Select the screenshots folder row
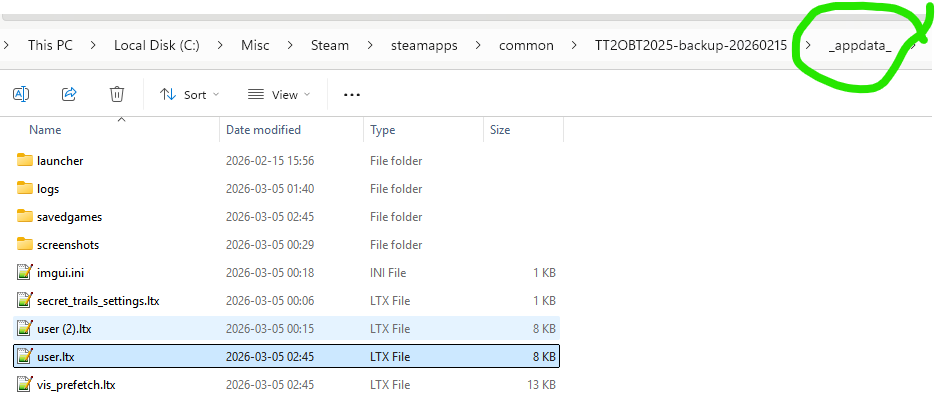 point(68,245)
